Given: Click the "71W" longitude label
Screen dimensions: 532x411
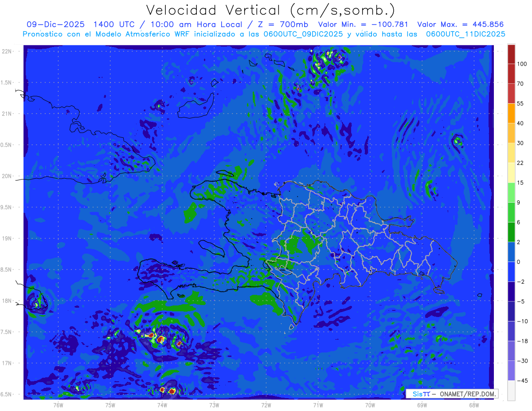Looking at the screenshot, I should click(318, 405).
